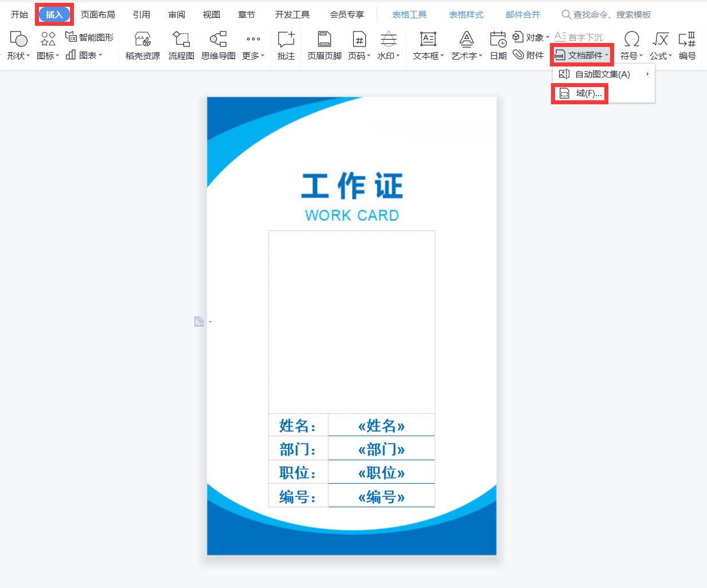Open the Table Tools (表格工具) tab

409,14
